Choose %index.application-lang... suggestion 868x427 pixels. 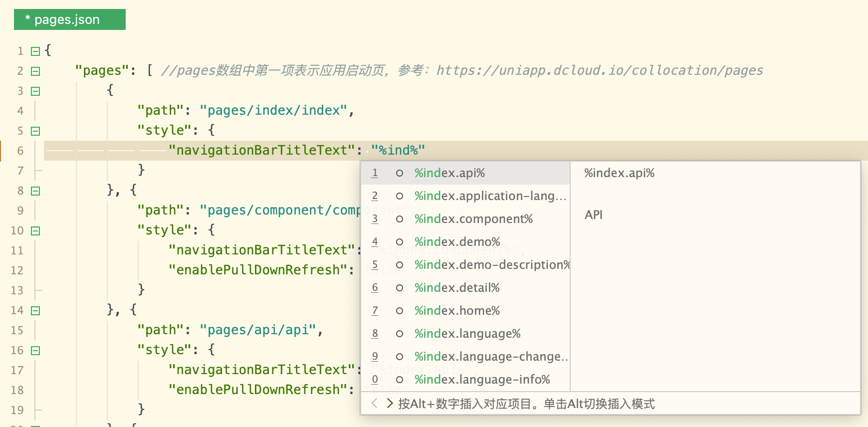465,196
